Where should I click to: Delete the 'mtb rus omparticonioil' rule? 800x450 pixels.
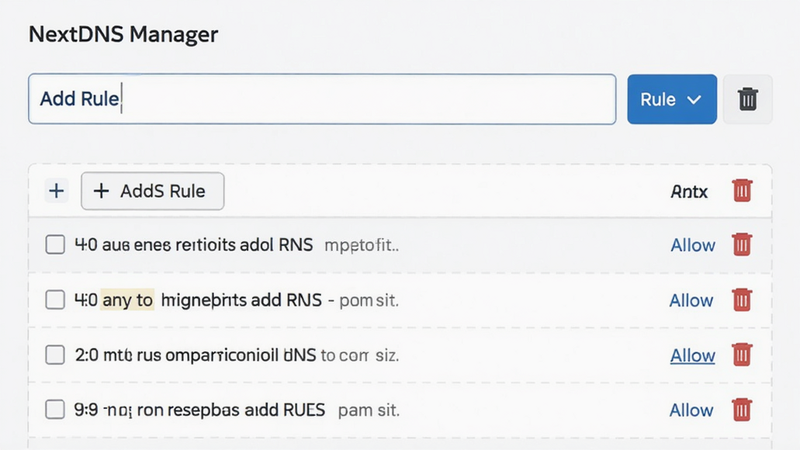tap(742, 355)
